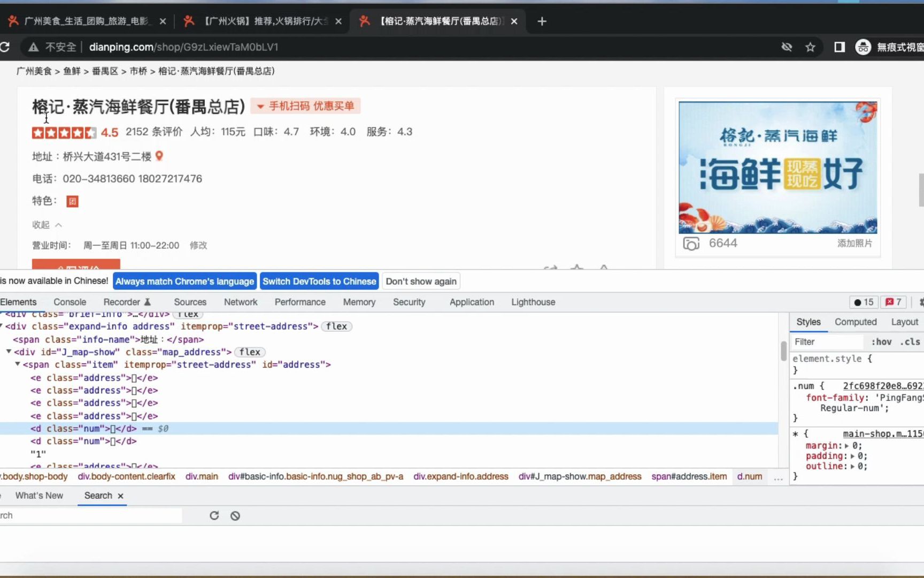Open the Memory panel tab
Screen dimensions: 924x578
point(359,302)
